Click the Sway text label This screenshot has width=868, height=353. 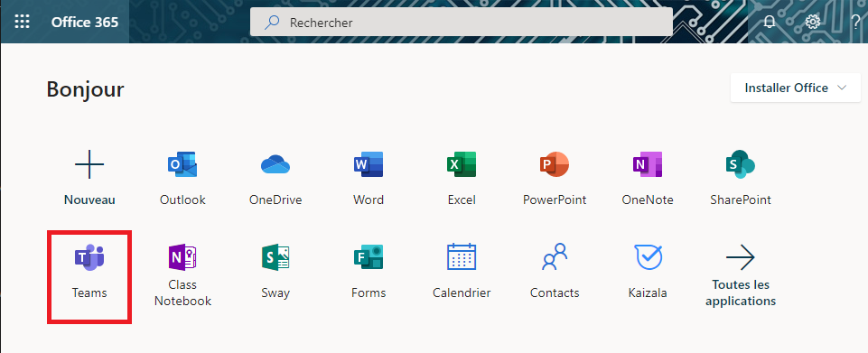(275, 293)
